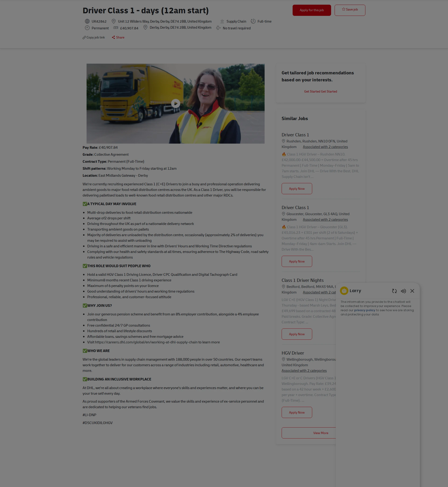Screen dimensions: 448x487
Task: Copy job link
Action: [94, 37]
